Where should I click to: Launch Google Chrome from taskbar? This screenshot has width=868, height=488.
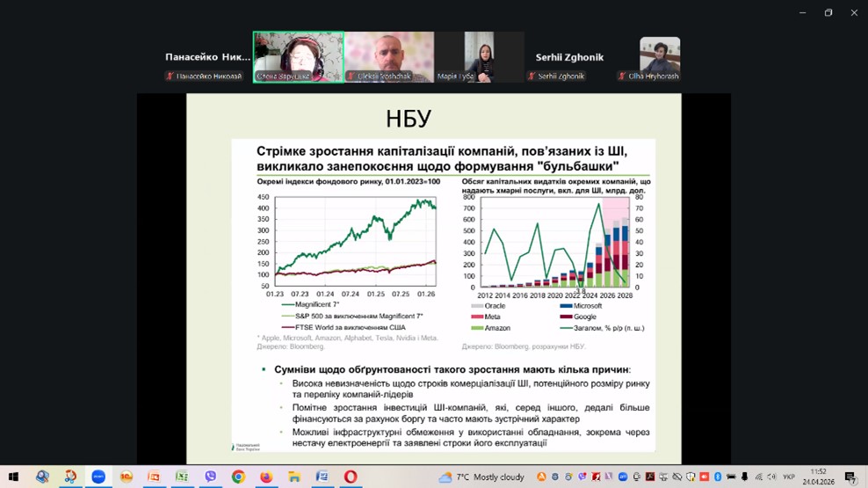click(238, 477)
